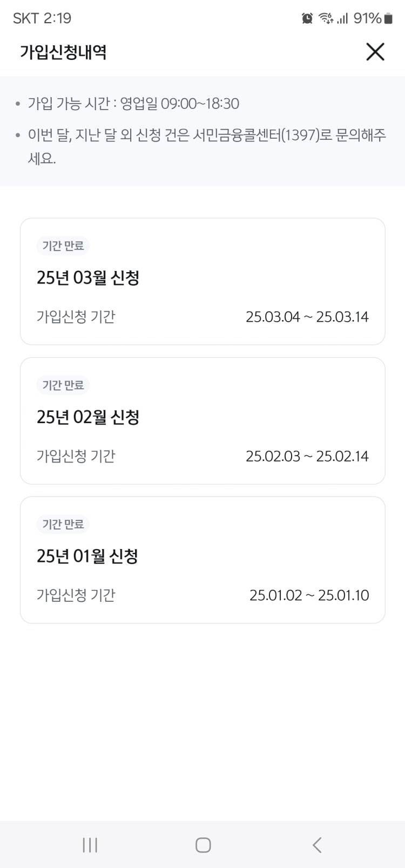Tap the 25.02.03 ~ 25.02.14 date range
The width and height of the screenshot is (405, 868).
307,456
